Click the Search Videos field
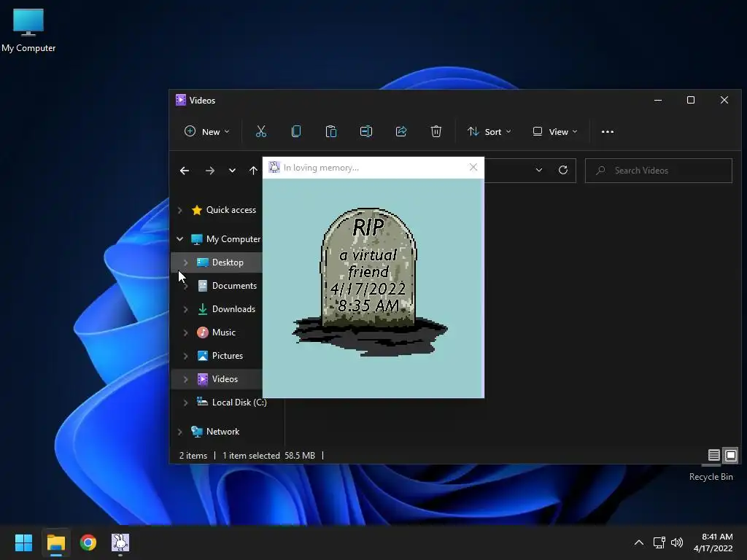747x560 pixels. [659, 171]
